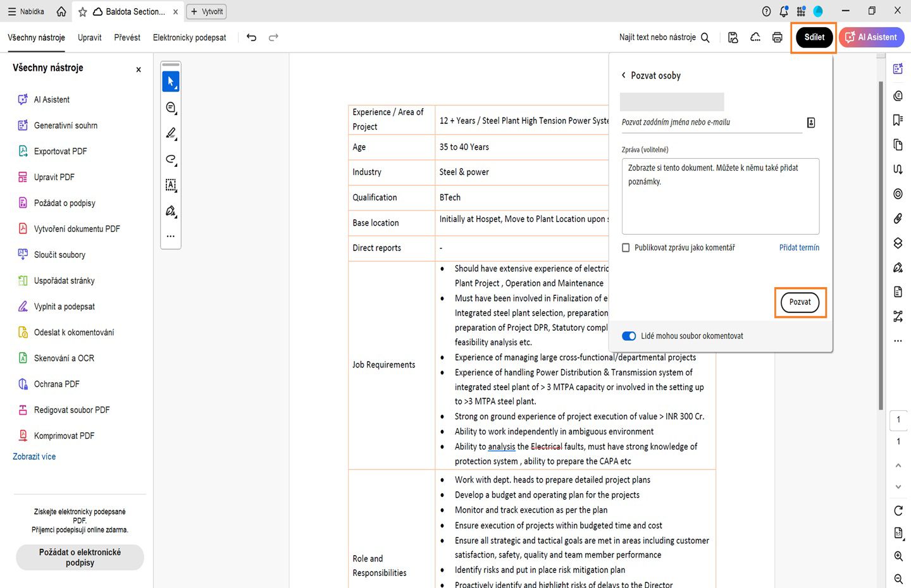Select the signature pen tool
Image resolution: width=911 pixels, height=588 pixels.
point(171,211)
